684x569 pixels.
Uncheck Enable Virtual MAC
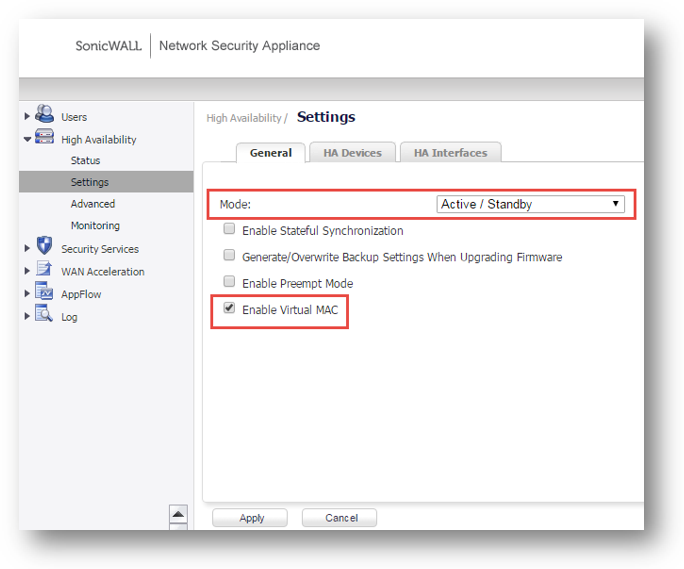click(x=229, y=309)
